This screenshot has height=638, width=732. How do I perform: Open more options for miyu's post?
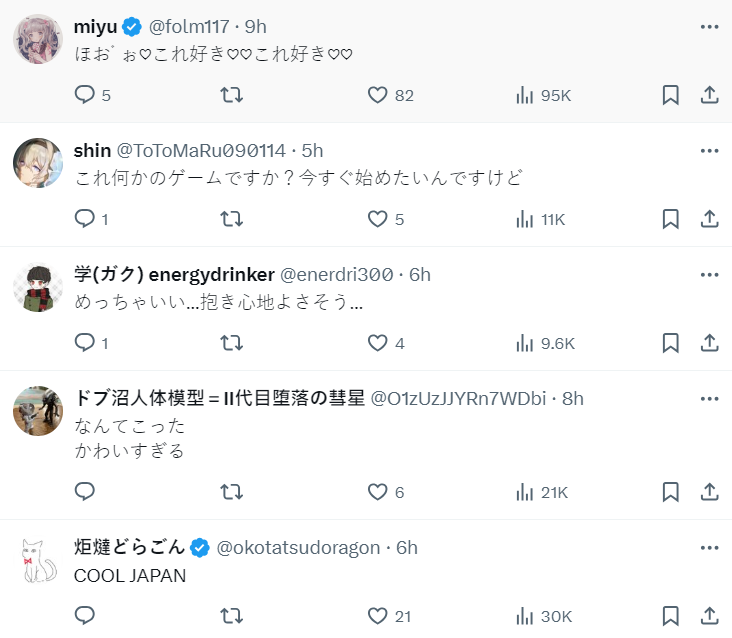[709, 26]
